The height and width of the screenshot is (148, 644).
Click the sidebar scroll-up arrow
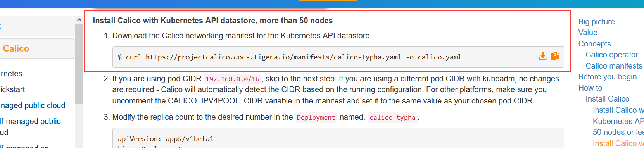tap(79, 20)
